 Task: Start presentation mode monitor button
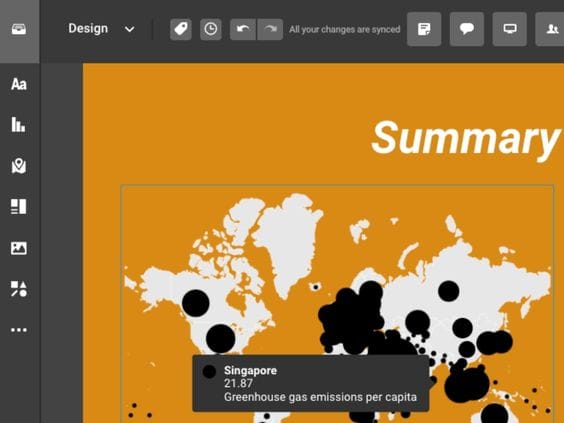[x=510, y=29]
